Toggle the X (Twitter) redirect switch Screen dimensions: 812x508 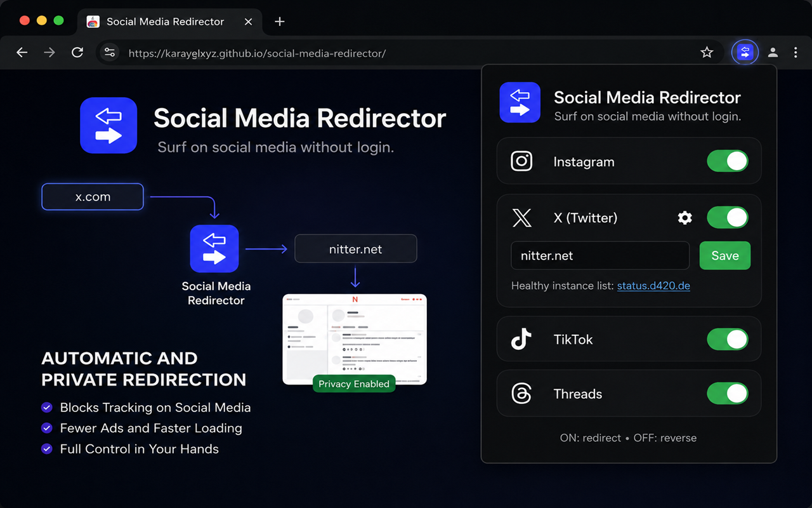point(728,218)
